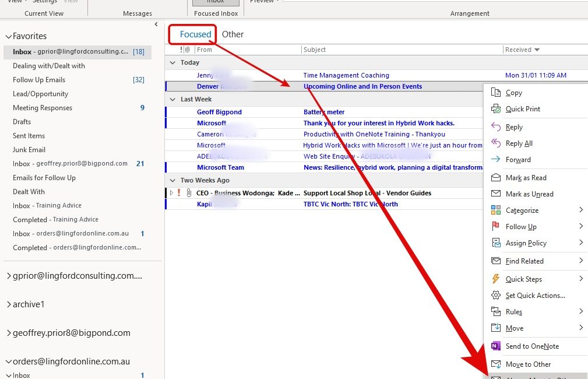Collapse the orders@lingfordonline.com.au account
Image resolution: width=588 pixels, height=379 pixels.
[9, 362]
